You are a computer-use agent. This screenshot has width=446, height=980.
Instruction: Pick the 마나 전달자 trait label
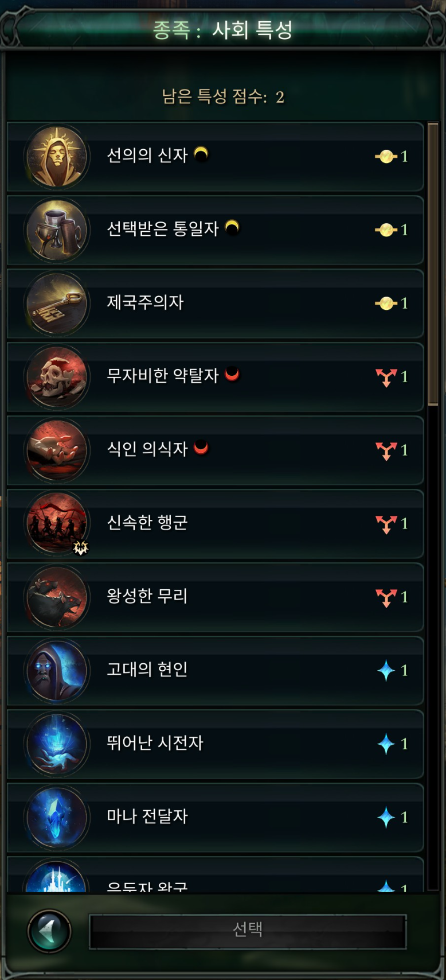click(147, 816)
